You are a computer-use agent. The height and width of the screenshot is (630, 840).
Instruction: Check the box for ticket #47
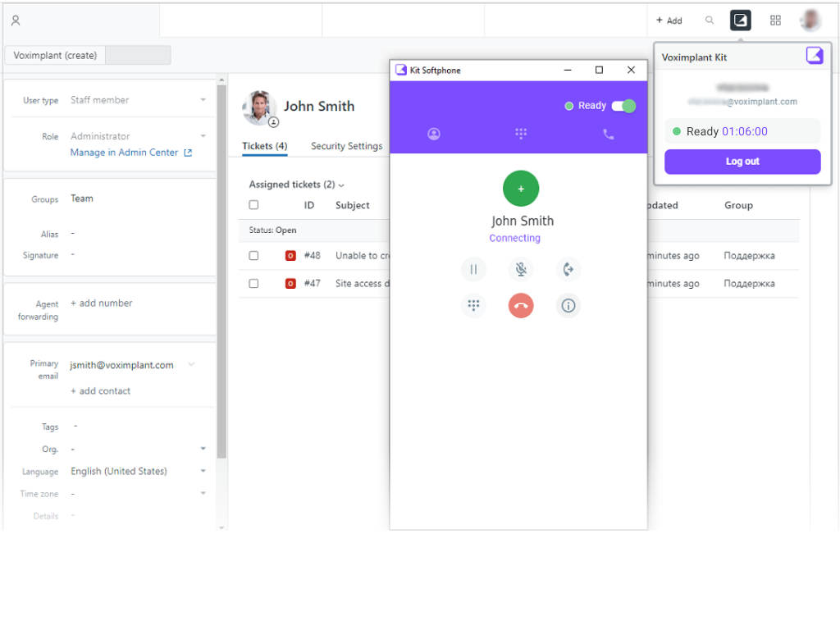point(253,284)
